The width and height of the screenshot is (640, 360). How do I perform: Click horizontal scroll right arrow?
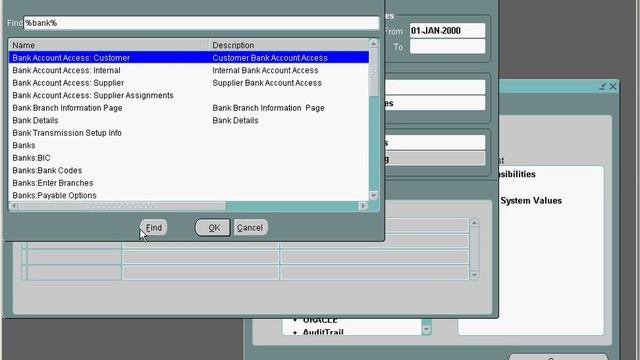click(363, 206)
